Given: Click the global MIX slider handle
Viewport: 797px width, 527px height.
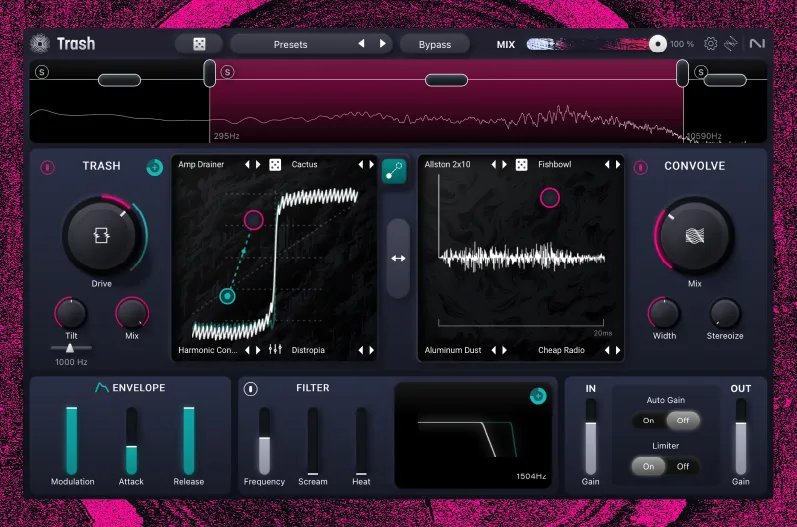Looking at the screenshot, I should 657,44.
